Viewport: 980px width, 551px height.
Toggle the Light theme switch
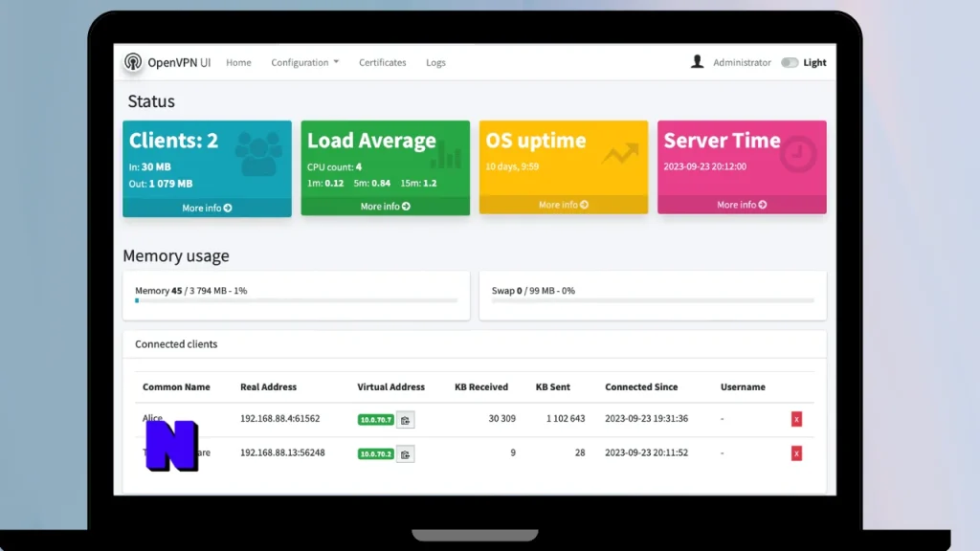(790, 62)
